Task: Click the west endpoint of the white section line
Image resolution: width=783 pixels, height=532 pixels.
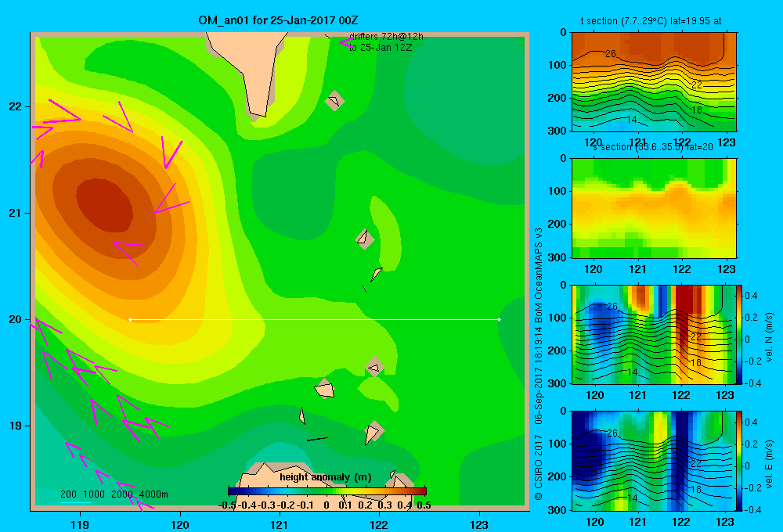Action: coord(130,319)
